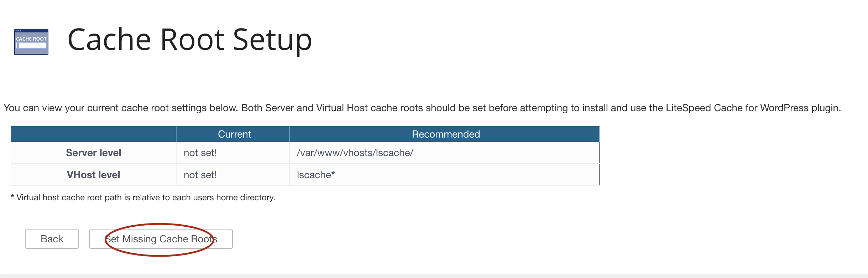Click the Server level row label
Viewport: 868px width, 278px height.
coord(93,153)
